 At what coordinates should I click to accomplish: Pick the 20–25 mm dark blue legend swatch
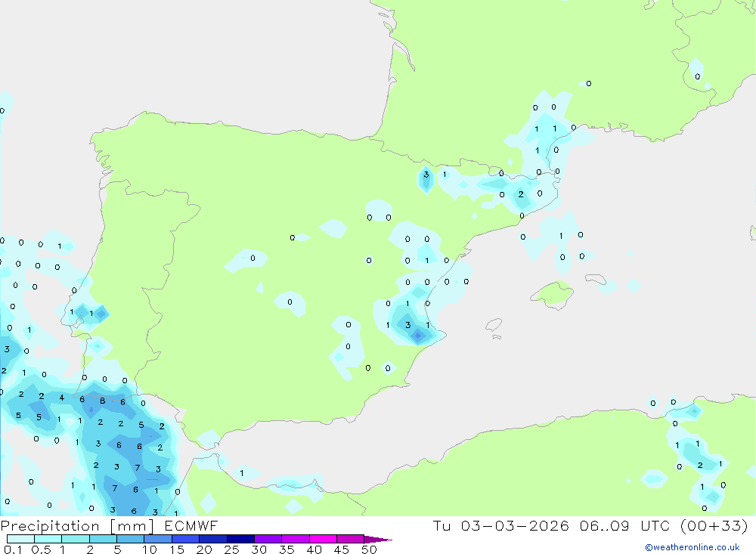pyautogui.click(x=212, y=539)
